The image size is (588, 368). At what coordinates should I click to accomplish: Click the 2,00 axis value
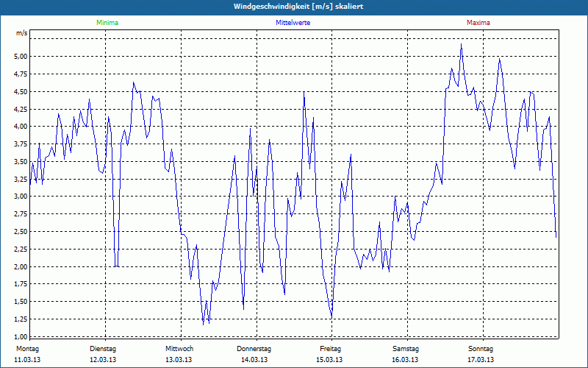(21, 267)
